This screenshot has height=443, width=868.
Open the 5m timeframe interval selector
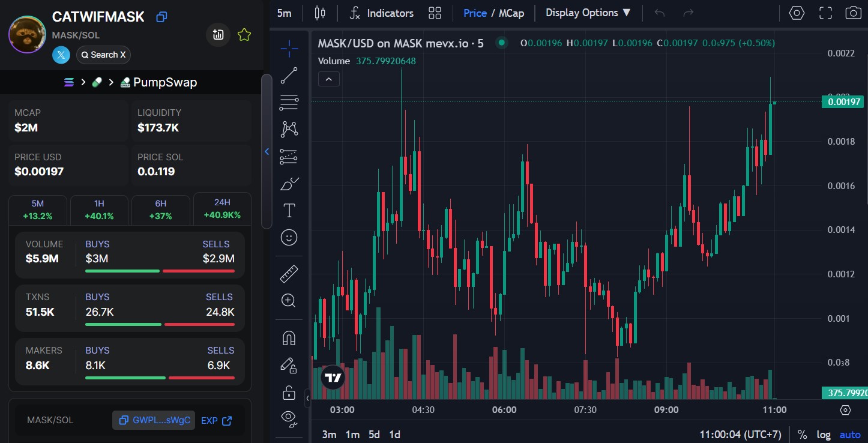coord(284,13)
